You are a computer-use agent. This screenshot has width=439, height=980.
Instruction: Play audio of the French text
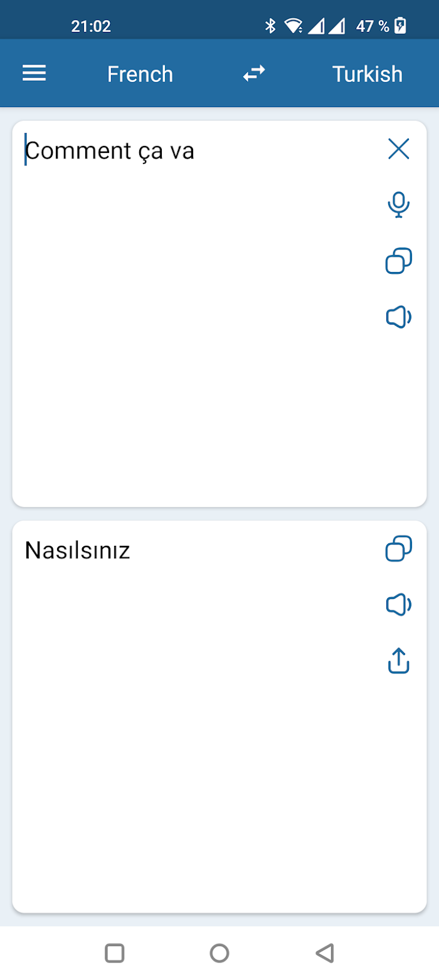[x=398, y=318]
